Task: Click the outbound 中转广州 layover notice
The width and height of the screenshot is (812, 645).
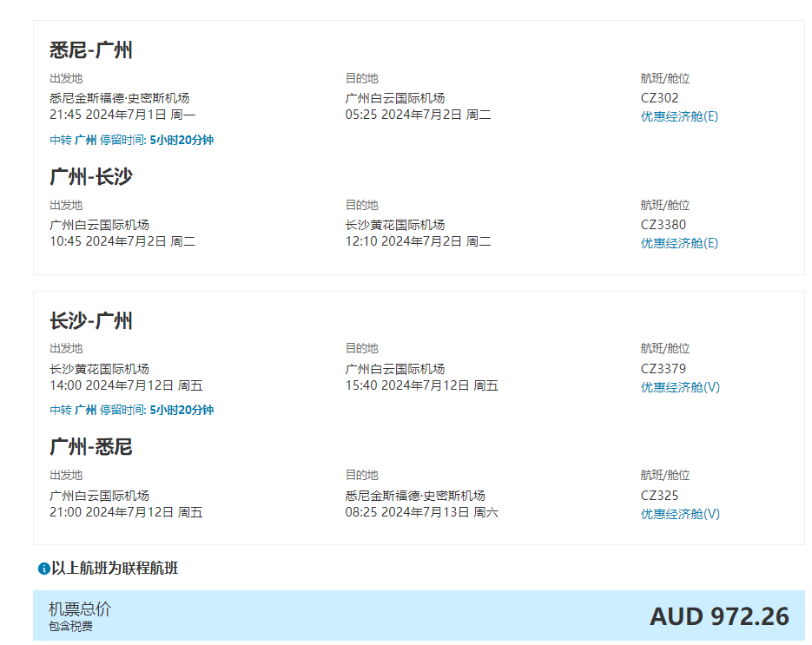Action: coord(131,140)
